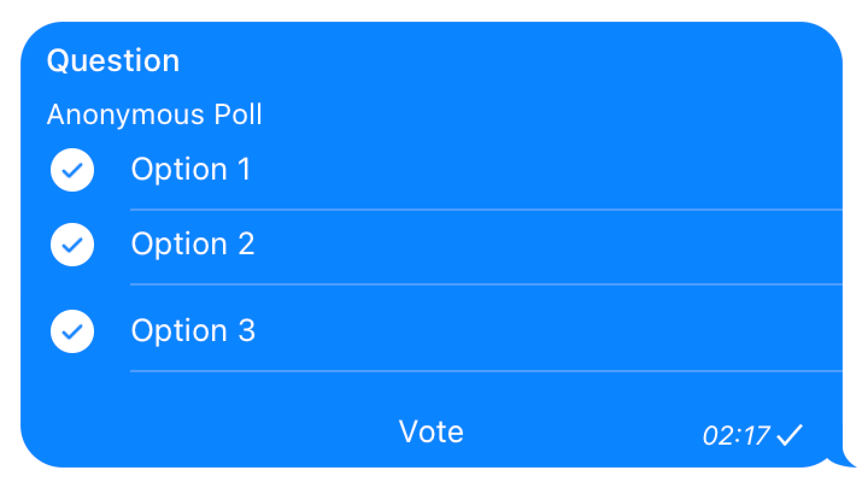
Task: Click the sent checkmark status icon
Action: pyautogui.click(x=790, y=435)
